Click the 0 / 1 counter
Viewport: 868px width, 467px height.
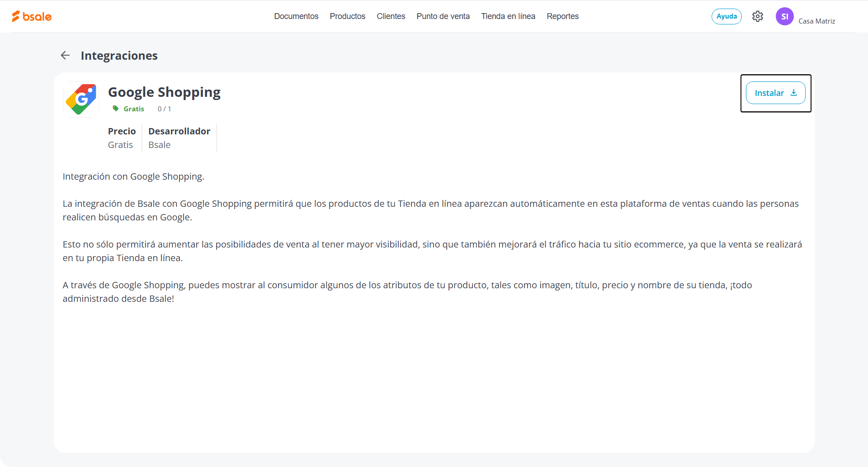click(165, 109)
